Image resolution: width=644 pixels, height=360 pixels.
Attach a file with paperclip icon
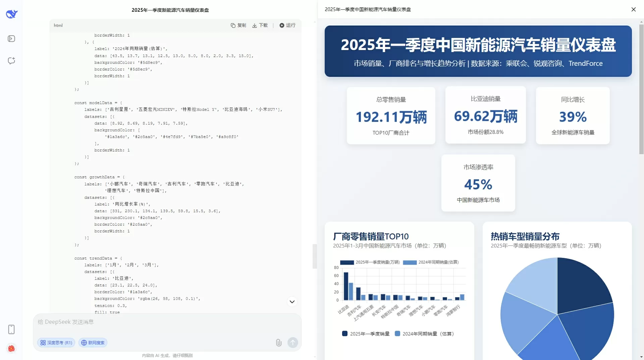click(279, 343)
